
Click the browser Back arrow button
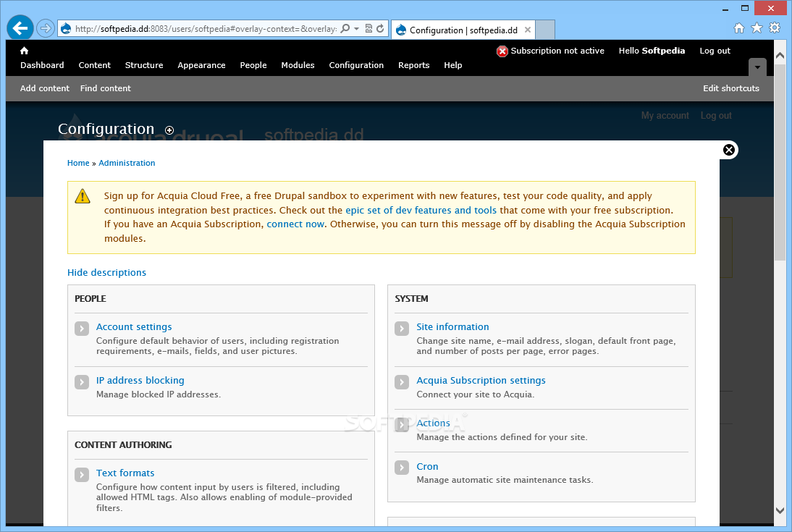pyautogui.click(x=20, y=28)
